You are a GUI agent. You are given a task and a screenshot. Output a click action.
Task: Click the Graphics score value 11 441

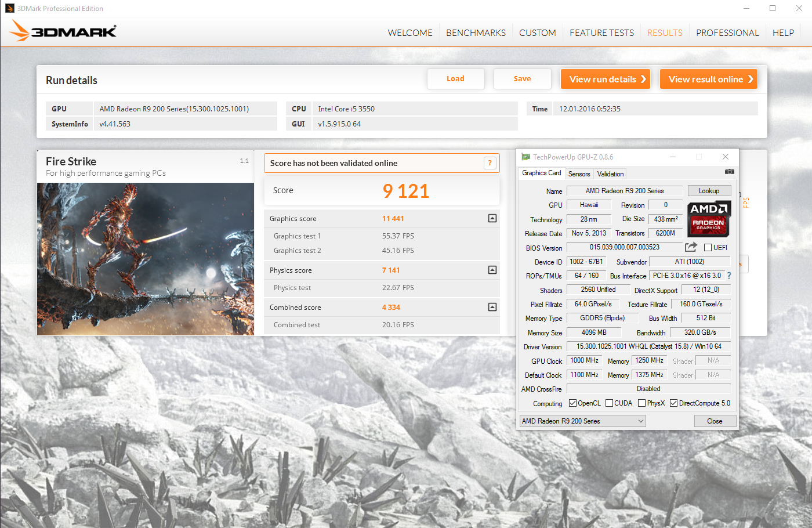click(393, 219)
